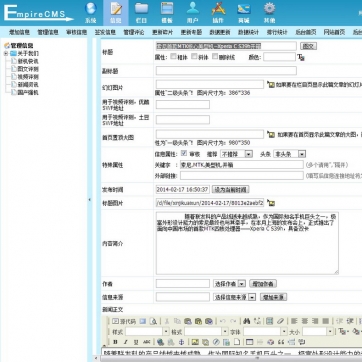Open the 模板 templates section in the header
Screen dimensions: 362x362
(167, 13)
